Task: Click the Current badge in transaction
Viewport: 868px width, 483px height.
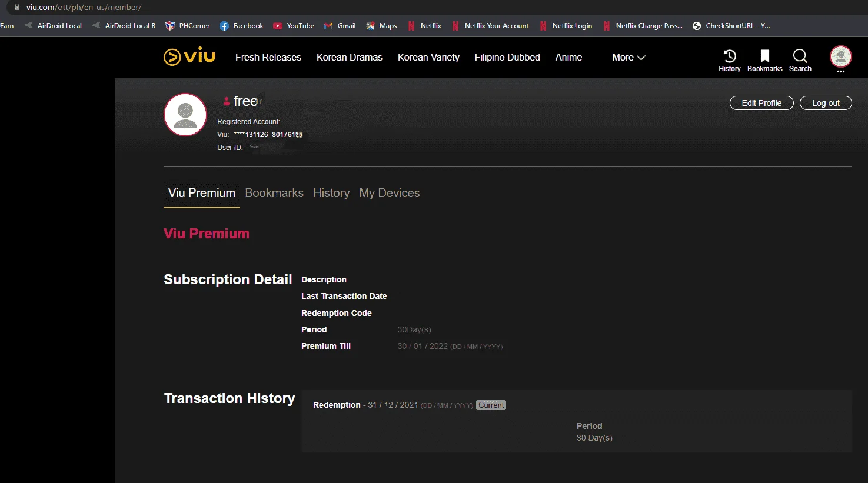Action: 491,405
